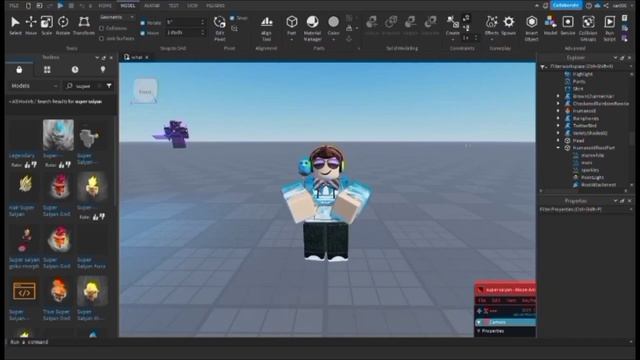Switch to the MODEL ribbon tab
The image size is (640, 360).
click(128, 6)
